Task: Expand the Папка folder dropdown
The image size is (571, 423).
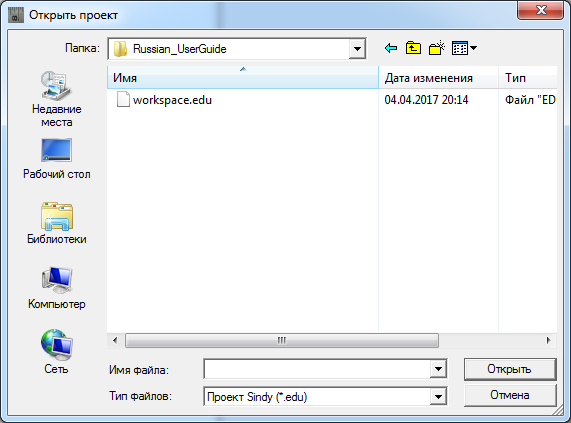Action: pyautogui.click(x=357, y=49)
